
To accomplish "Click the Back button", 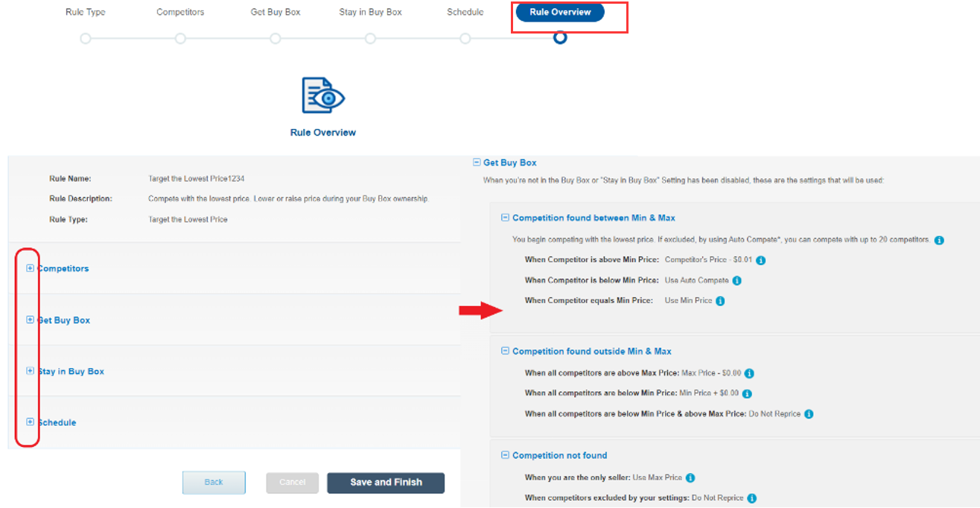I will [214, 483].
